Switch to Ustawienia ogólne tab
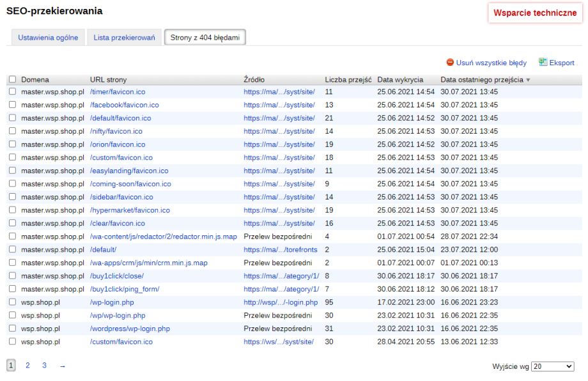This screenshot has width=588, height=381. (x=48, y=38)
